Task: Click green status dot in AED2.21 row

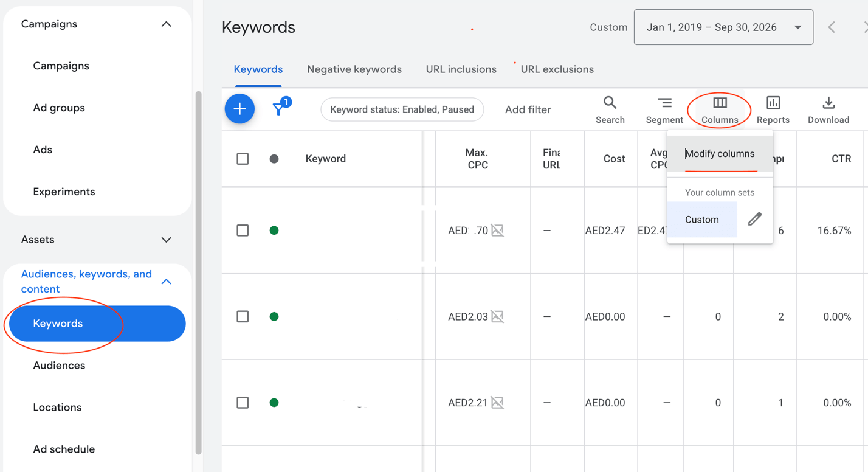Action: 274,403
